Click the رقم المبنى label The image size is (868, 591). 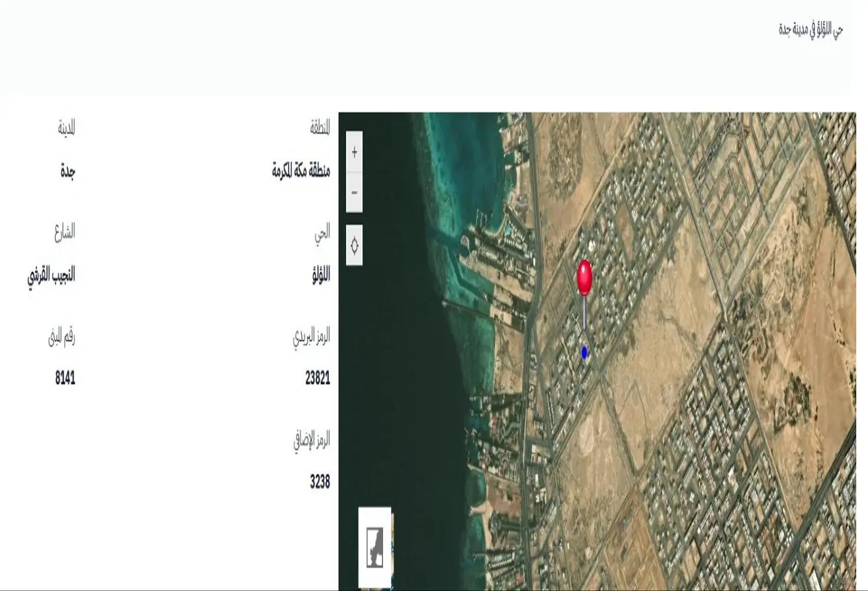tap(62, 336)
